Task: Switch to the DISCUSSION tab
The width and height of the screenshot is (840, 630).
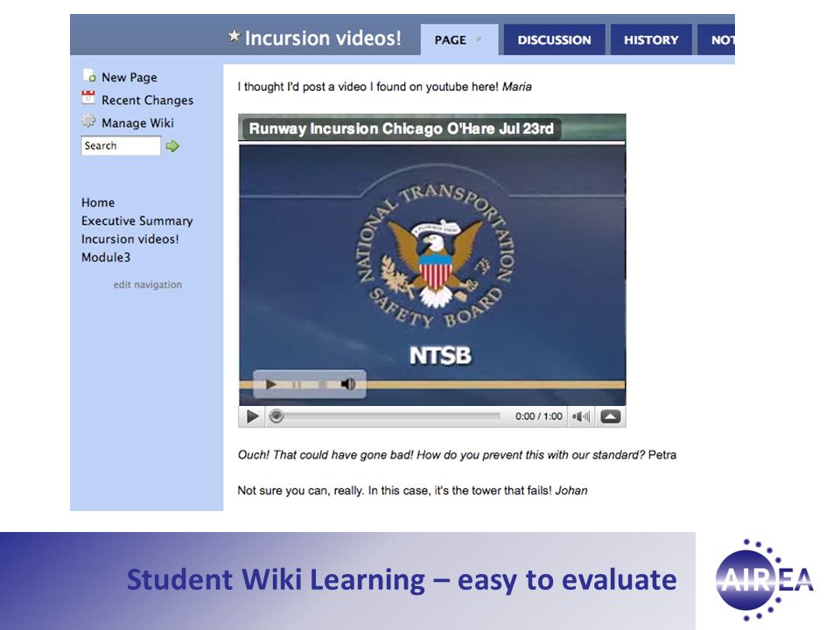Action: click(x=555, y=39)
